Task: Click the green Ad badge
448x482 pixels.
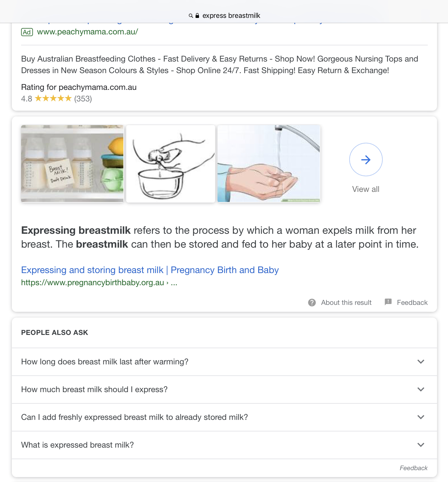Action: click(x=27, y=32)
